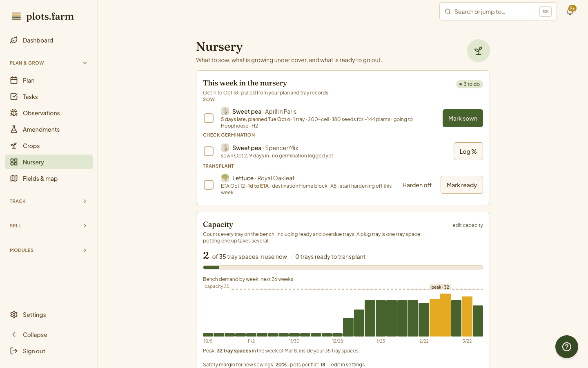Click the edit capacity link
Viewport: 588px width, 368px height.
pyautogui.click(x=468, y=225)
